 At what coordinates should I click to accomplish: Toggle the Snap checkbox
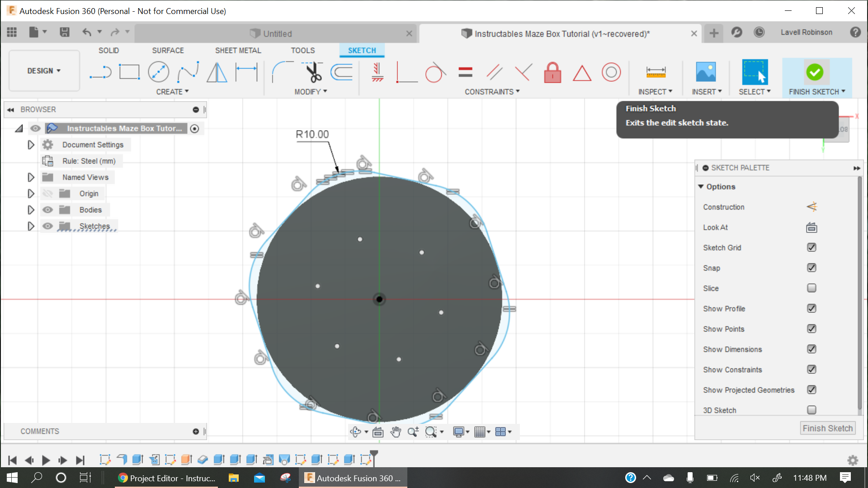[x=811, y=268]
